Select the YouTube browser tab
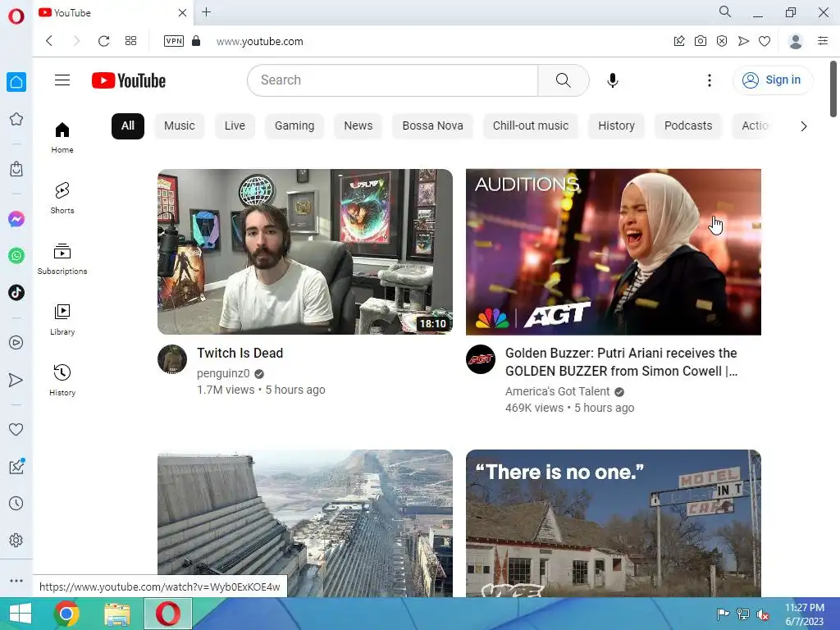Viewport: 840px width, 630px height. 113,12
